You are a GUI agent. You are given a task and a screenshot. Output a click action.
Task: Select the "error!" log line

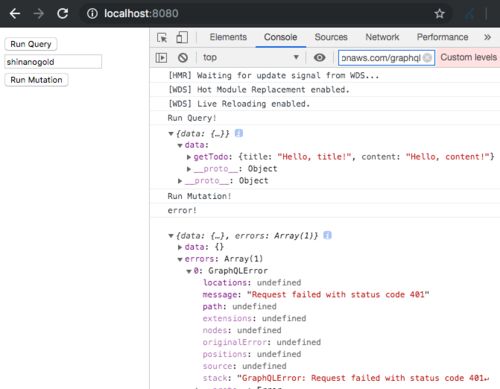coord(182,211)
